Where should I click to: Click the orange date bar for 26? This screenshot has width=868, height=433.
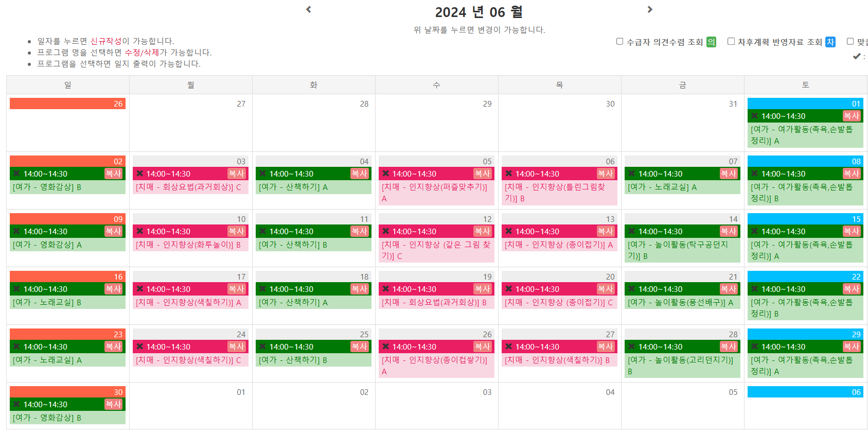click(67, 103)
